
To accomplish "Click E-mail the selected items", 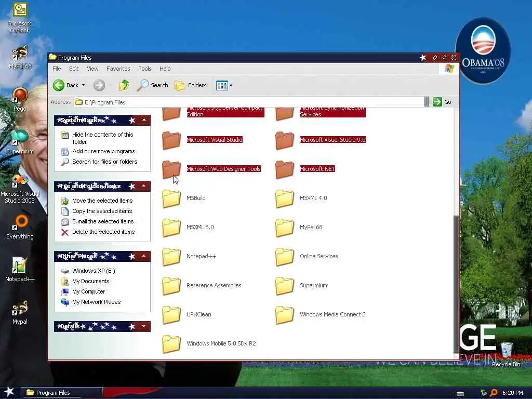I will pyautogui.click(x=103, y=221).
